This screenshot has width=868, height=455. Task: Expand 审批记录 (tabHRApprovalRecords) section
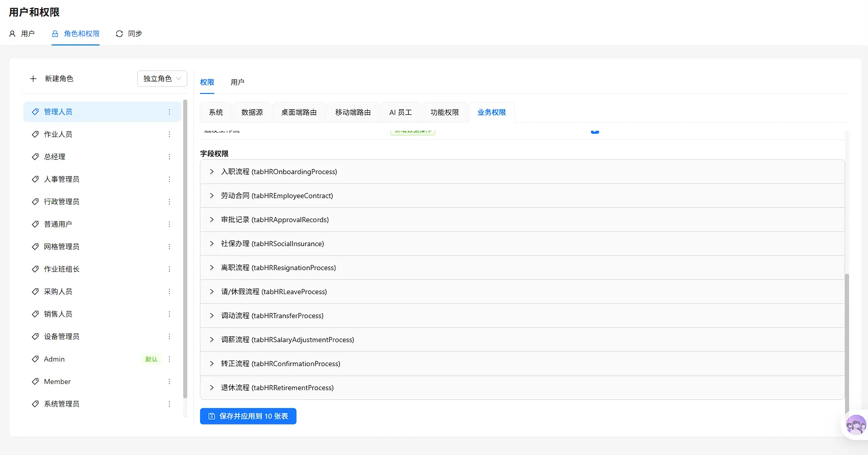click(523, 220)
